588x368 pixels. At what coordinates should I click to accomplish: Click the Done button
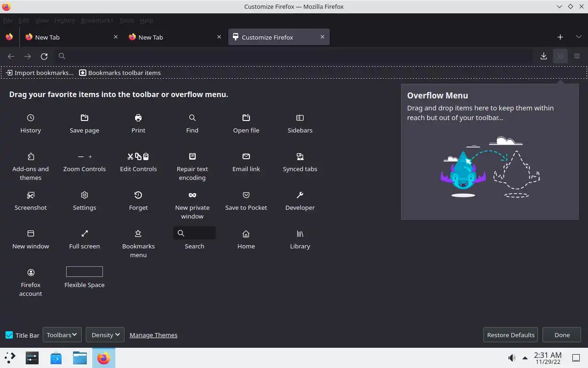click(x=562, y=335)
